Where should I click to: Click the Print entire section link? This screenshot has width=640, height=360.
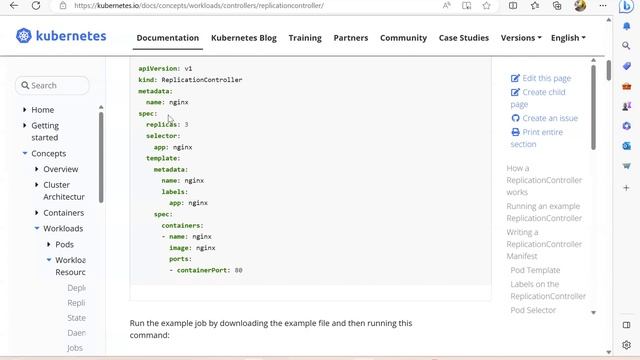(537, 138)
